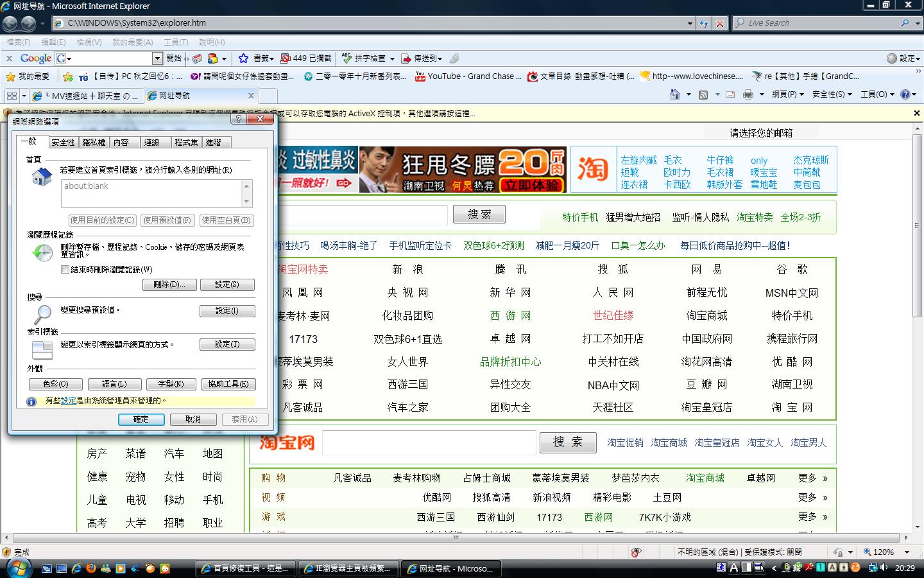Click the Help question mark icon
This screenshot has height=578, width=924.
(905, 94)
